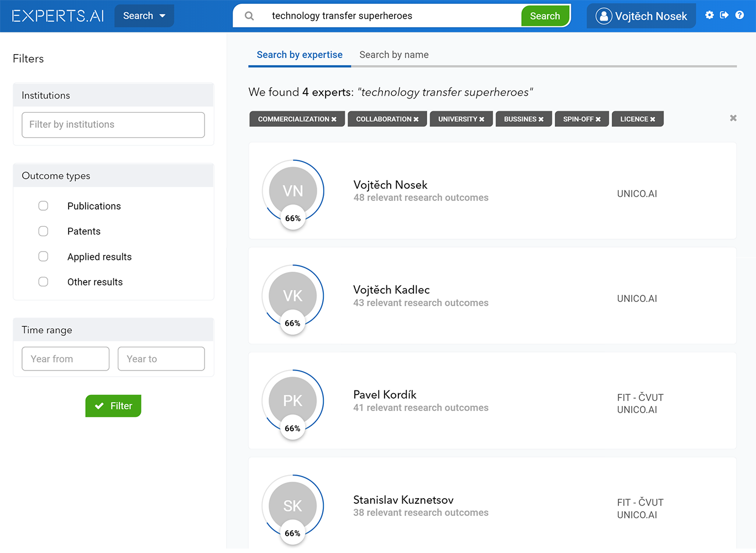This screenshot has width=756, height=553.
Task: Click the green Search button
Action: [x=545, y=16]
